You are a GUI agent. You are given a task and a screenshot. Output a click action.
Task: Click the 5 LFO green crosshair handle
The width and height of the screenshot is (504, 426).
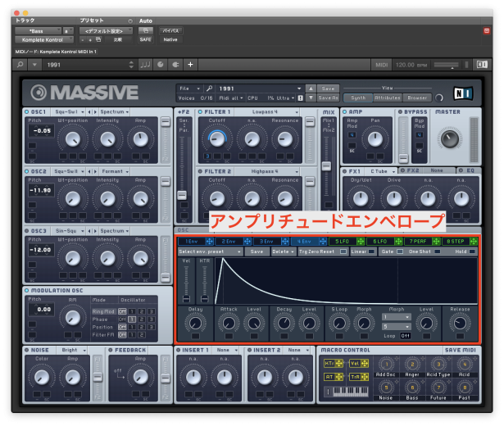click(361, 242)
